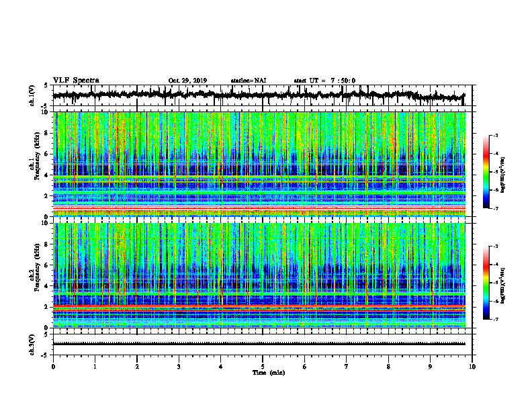Click time axis tick label "5"
Image resolution: width=532 pixels, height=411 pixels.
pyautogui.click(x=263, y=367)
